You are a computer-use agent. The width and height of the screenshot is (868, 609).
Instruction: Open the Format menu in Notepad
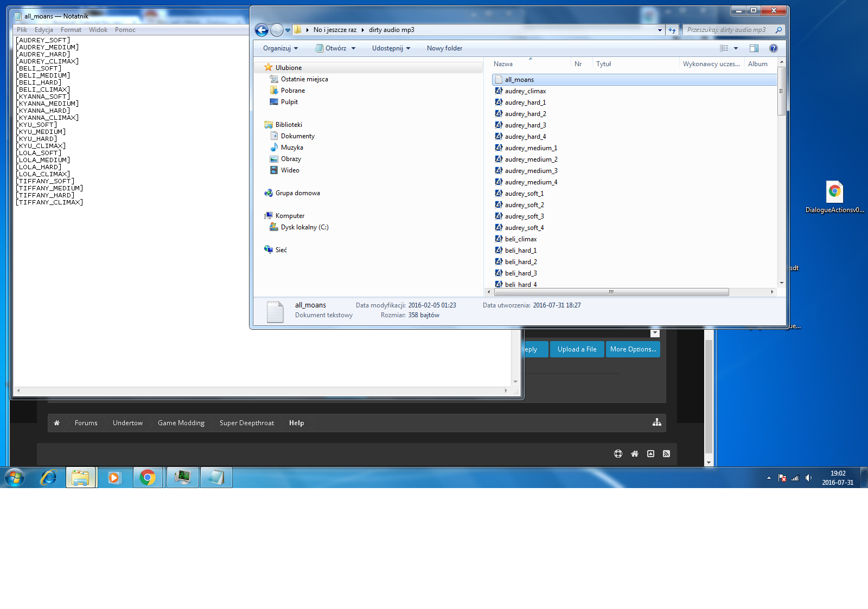[71, 30]
